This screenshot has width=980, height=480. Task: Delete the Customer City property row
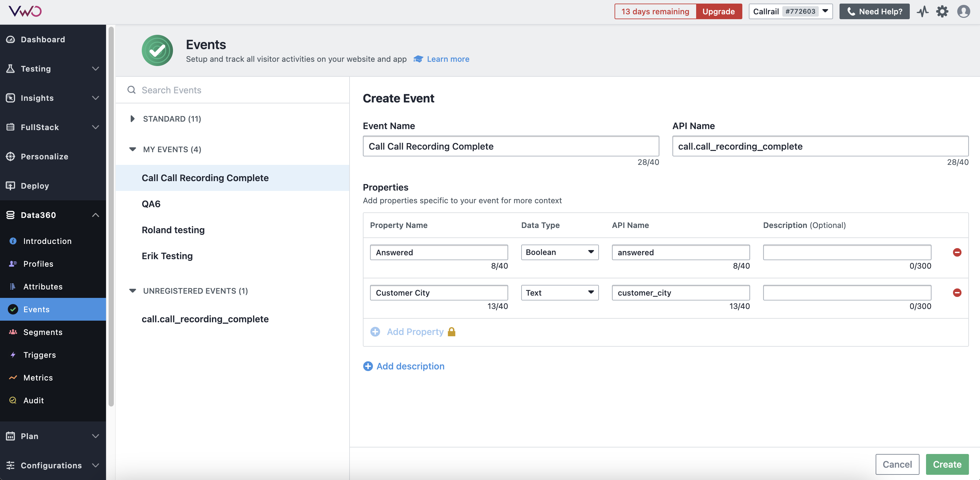[957, 292]
